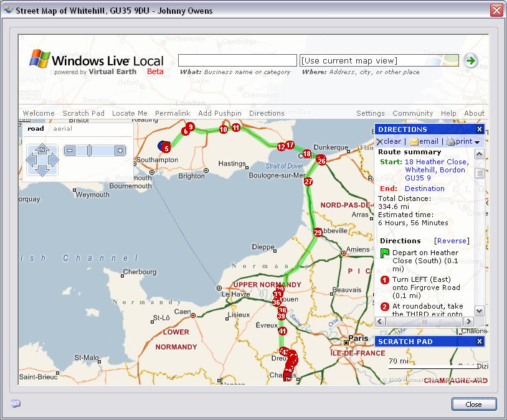507x420 pixels.
Task: Click the What business name input field
Action: 237,60
